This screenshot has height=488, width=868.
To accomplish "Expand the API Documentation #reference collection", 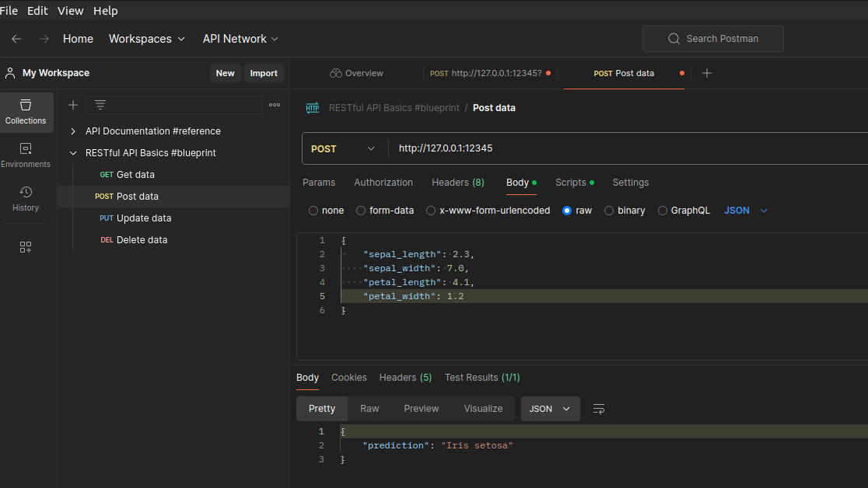I will point(73,131).
